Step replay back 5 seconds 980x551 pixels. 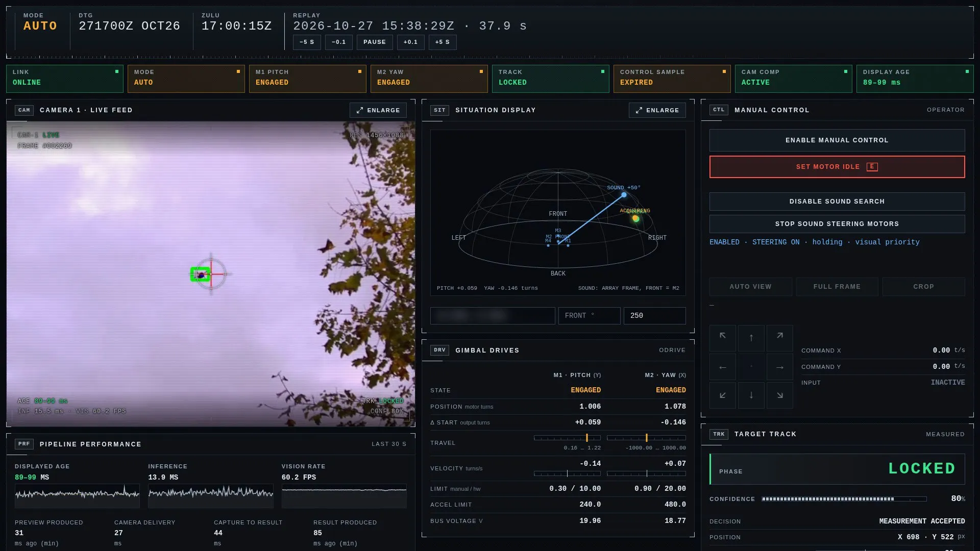tap(307, 42)
